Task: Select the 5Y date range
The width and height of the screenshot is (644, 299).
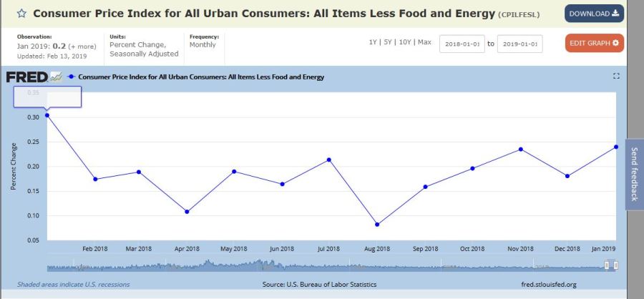Action: [x=387, y=42]
